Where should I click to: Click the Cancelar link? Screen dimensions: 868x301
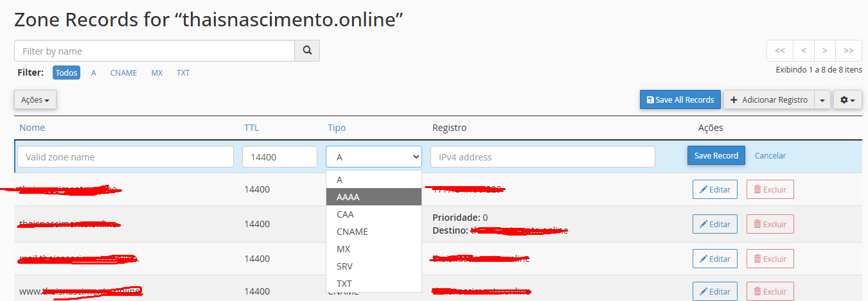pos(770,155)
